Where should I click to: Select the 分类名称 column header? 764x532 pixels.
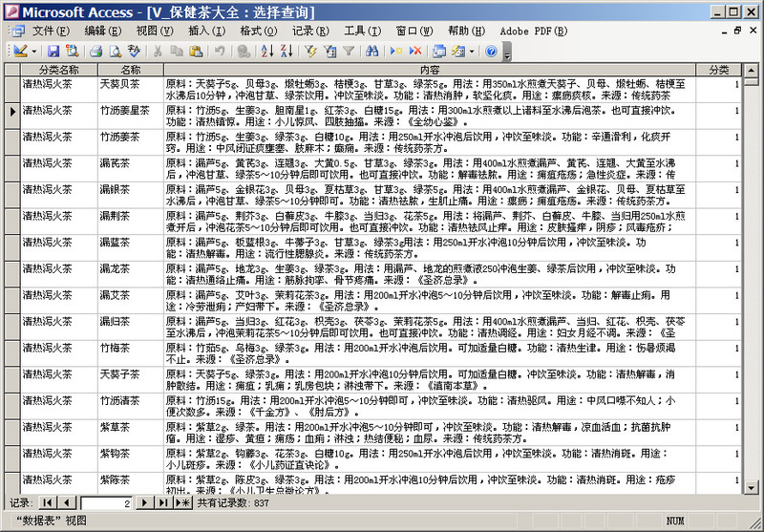click(59, 70)
